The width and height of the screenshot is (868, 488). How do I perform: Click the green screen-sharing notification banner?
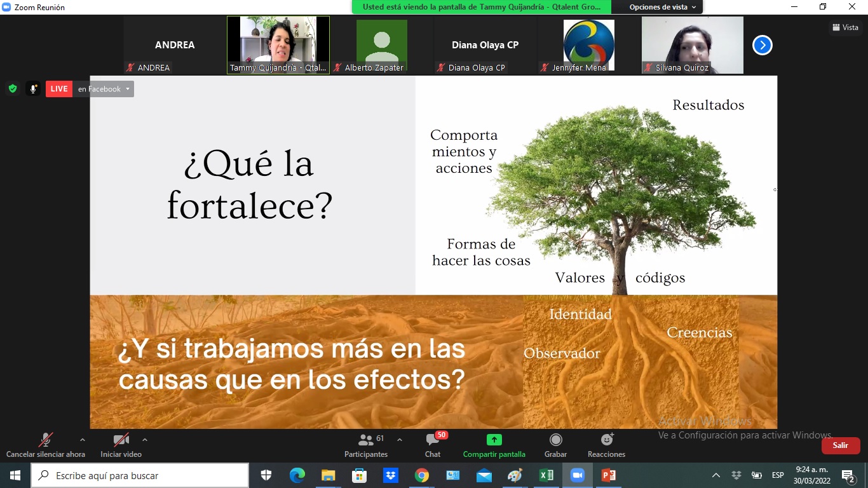pyautogui.click(x=482, y=7)
